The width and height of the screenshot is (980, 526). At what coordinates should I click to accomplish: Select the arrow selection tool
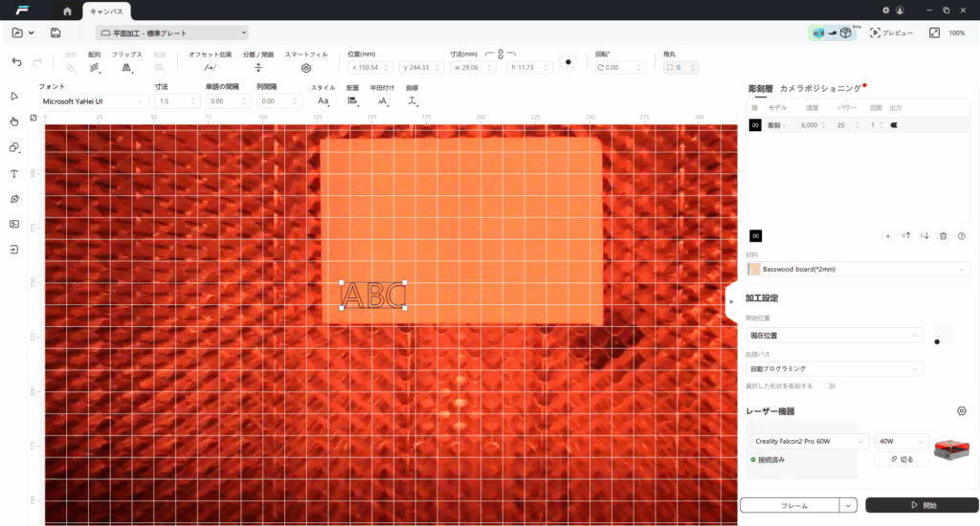[x=14, y=96]
